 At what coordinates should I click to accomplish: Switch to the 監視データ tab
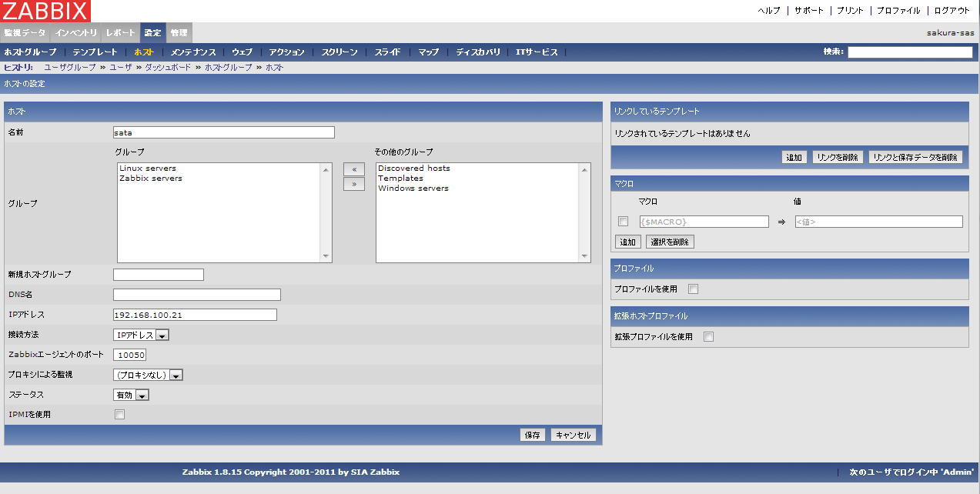tap(25, 33)
